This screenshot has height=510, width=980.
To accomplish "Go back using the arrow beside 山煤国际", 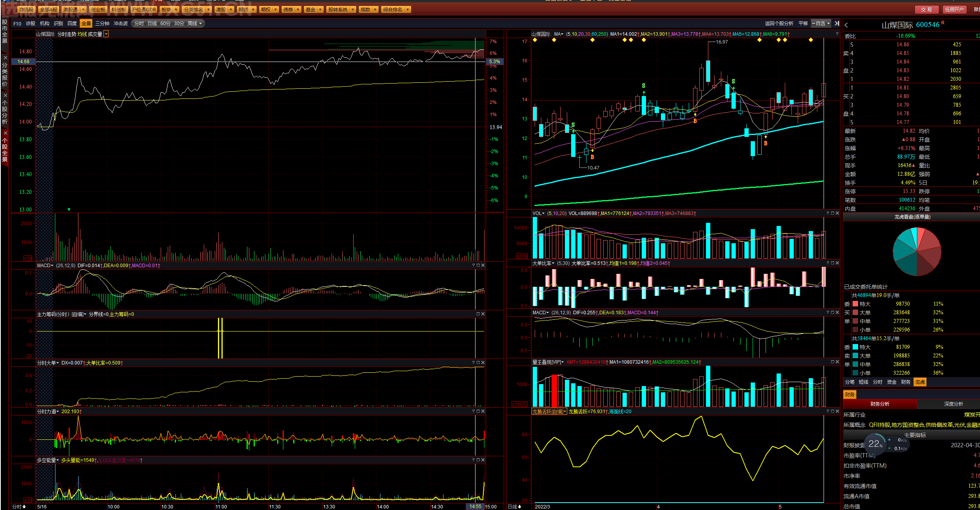I will [x=846, y=25].
